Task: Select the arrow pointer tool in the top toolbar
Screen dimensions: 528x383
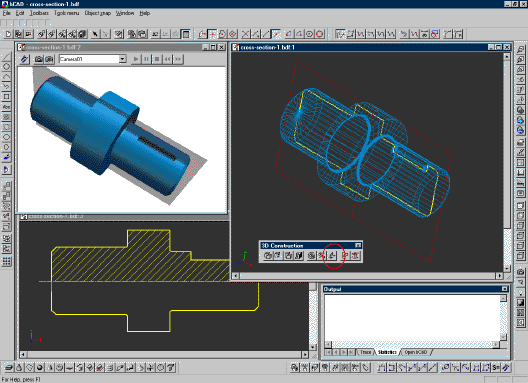Action: [x=95, y=34]
